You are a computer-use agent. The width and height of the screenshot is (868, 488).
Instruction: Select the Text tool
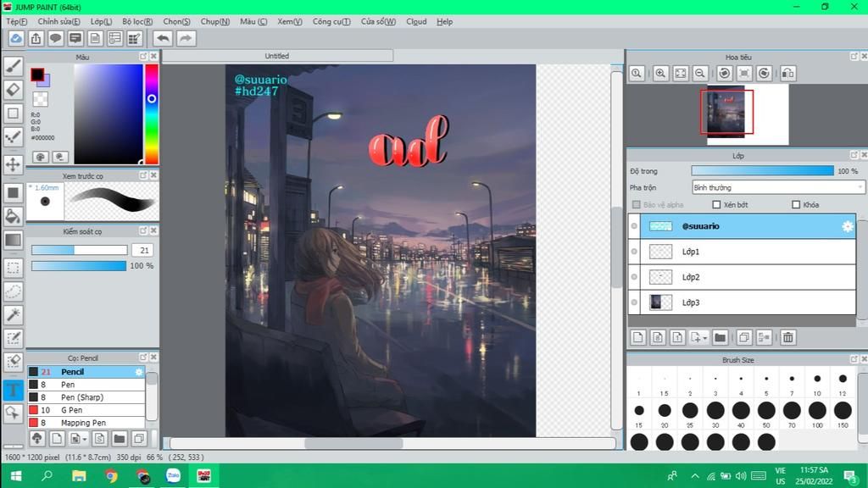pos(14,390)
